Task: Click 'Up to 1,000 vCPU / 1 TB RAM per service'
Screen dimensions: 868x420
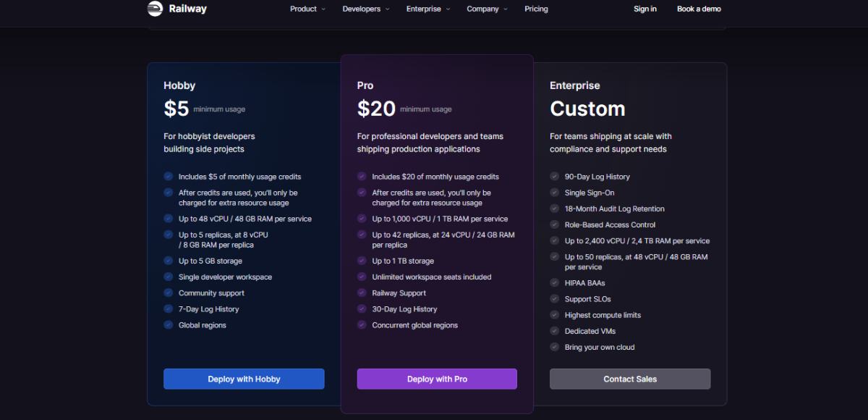Action: pos(440,219)
